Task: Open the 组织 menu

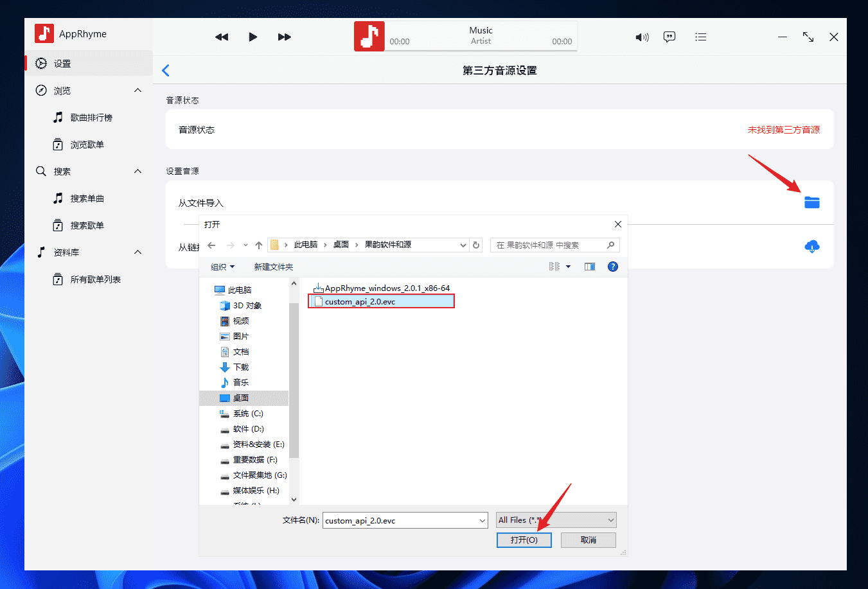Action: pyautogui.click(x=223, y=267)
